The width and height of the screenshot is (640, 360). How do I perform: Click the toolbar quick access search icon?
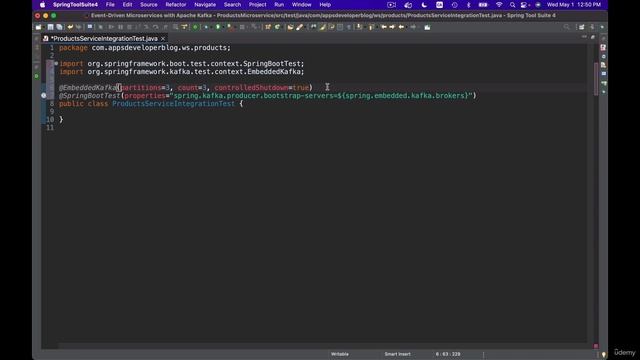pos(567,27)
